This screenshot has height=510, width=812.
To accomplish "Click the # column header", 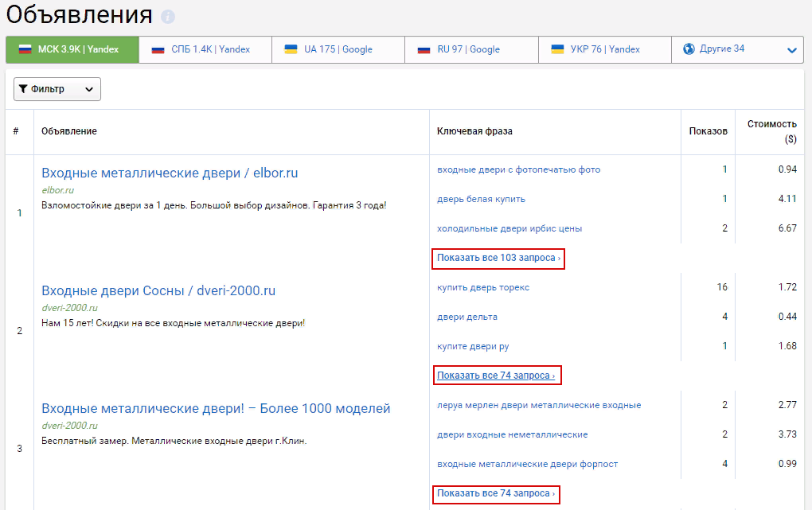I will click(x=16, y=131).
